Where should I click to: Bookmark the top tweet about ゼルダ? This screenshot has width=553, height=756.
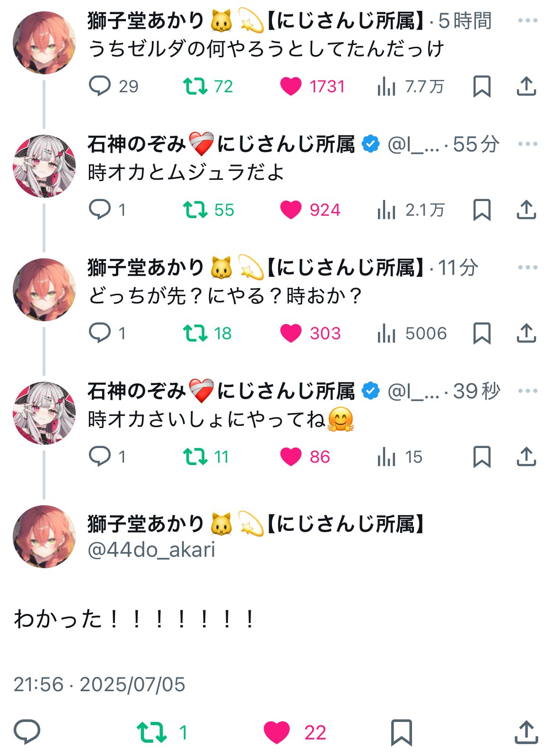pyautogui.click(x=482, y=87)
